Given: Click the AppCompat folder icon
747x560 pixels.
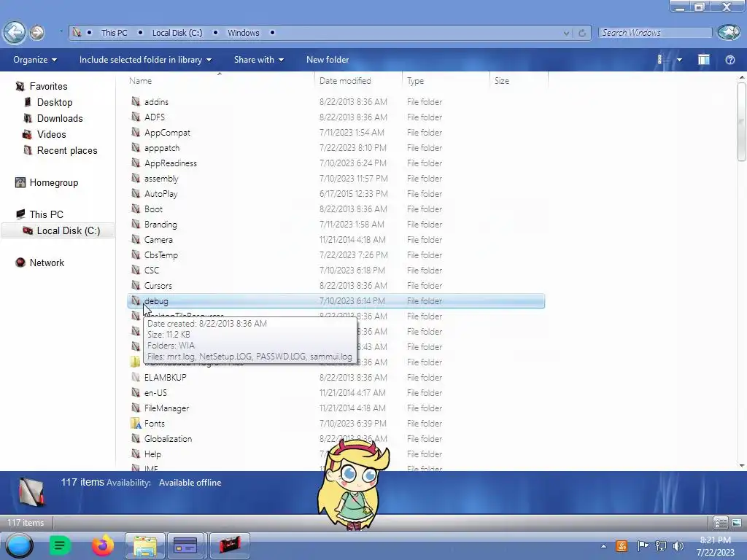Looking at the screenshot, I should 136,133.
